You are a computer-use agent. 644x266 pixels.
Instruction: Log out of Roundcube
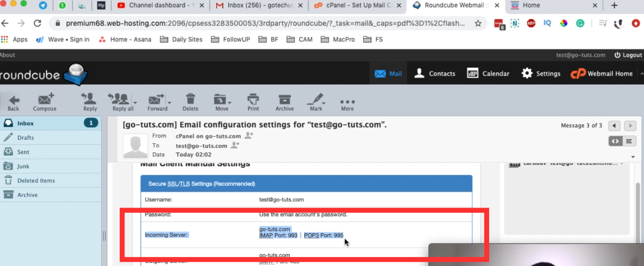coord(628,55)
